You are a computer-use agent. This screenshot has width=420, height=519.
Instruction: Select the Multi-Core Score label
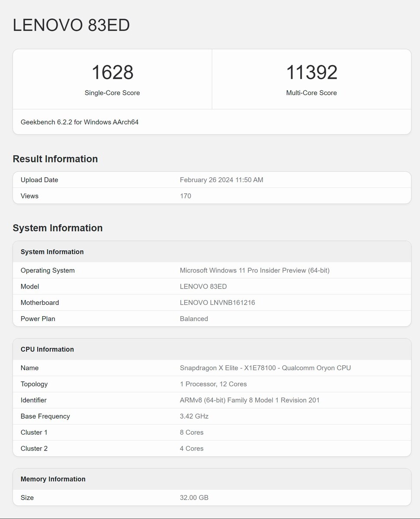[311, 93]
